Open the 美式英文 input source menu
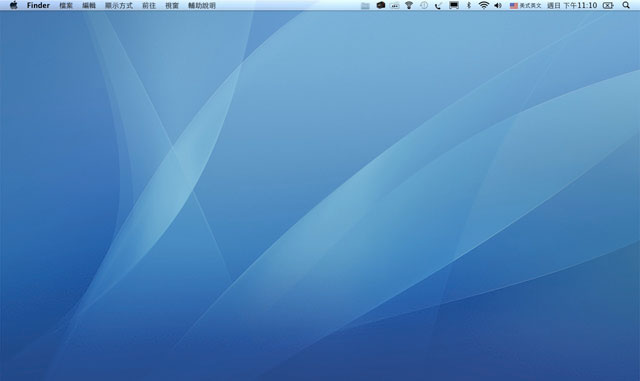This screenshot has width=640, height=381. [x=525, y=6]
